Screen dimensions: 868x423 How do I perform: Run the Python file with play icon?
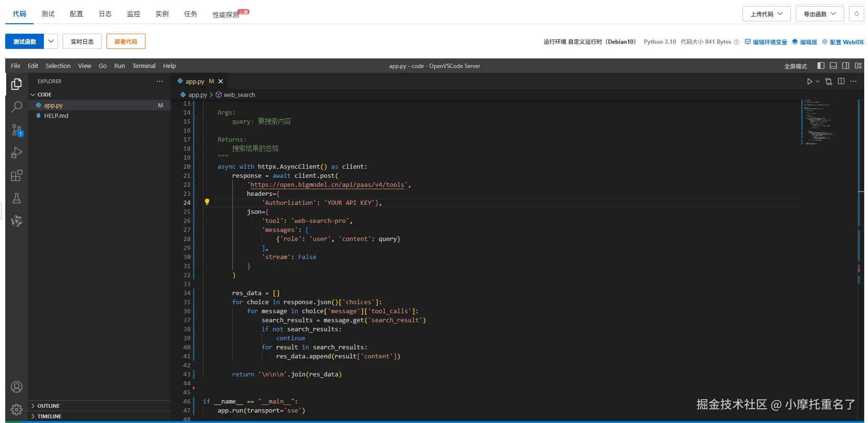click(x=810, y=81)
